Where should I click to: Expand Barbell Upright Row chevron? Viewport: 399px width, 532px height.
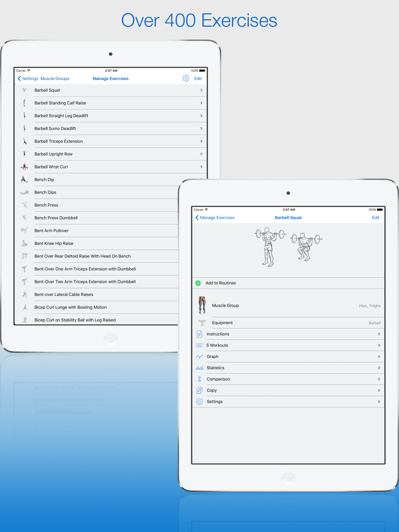pyautogui.click(x=201, y=154)
